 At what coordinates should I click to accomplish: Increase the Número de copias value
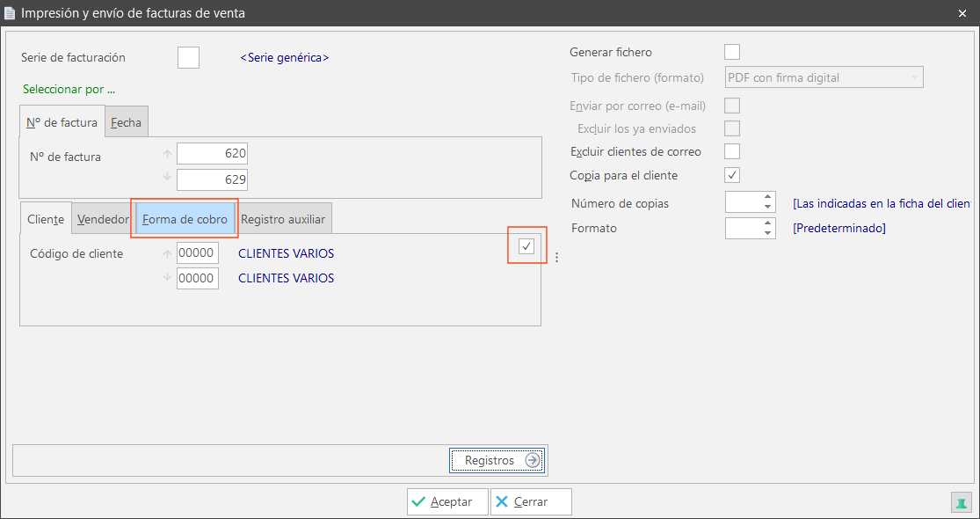(767, 198)
